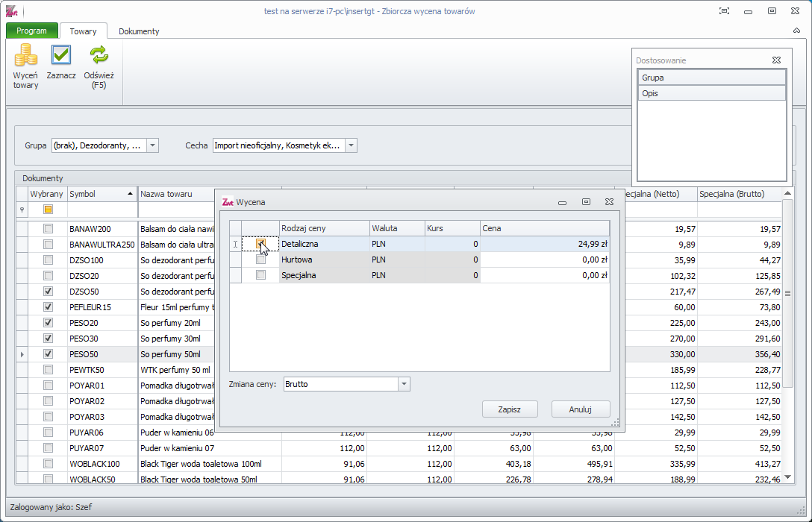
Task: Open the Zmiana ceny dropdown
Action: click(x=404, y=384)
